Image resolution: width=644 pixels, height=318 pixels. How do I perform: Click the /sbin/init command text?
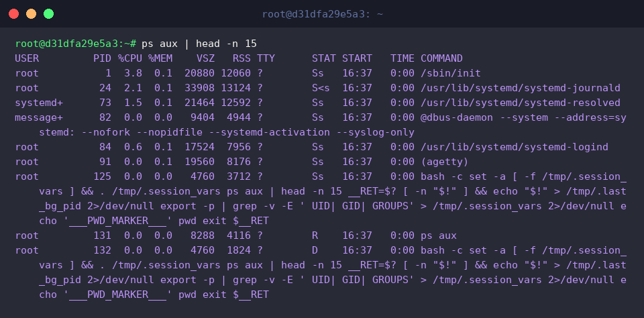pyautogui.click(x=451, y=73)
